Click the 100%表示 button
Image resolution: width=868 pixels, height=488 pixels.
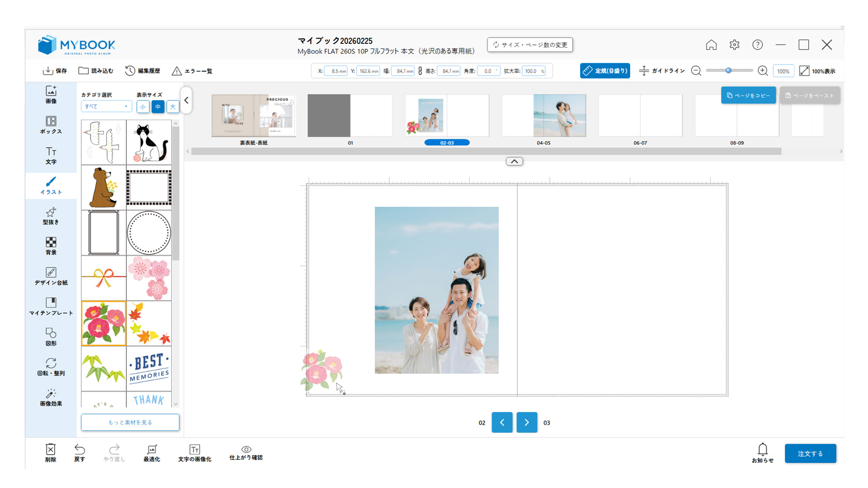point(817,71)
